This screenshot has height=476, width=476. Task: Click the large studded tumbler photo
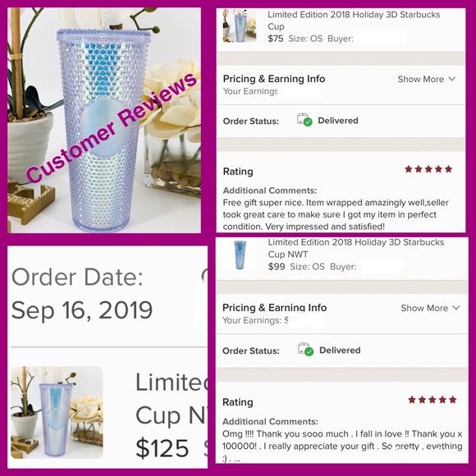(x=104, y=120)
